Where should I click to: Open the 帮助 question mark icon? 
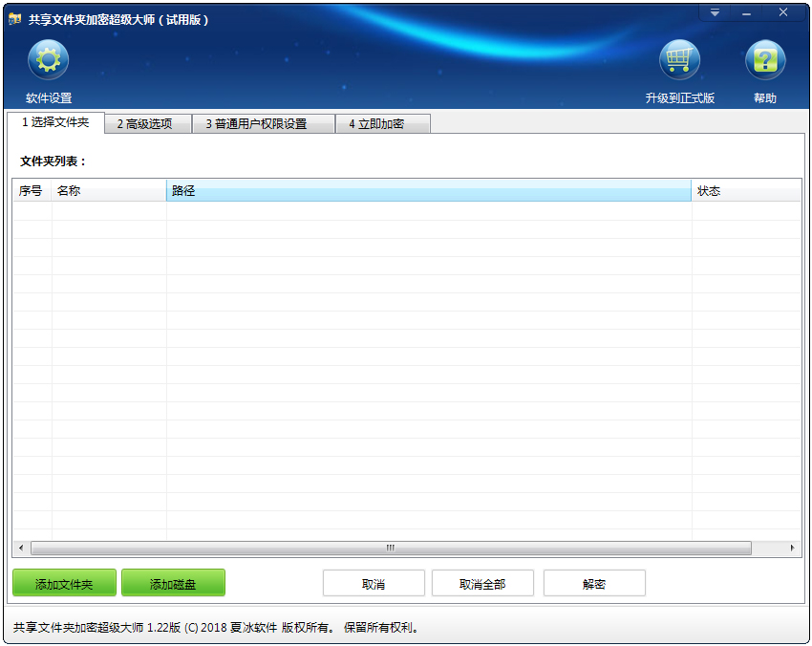(x=764, y=59)
